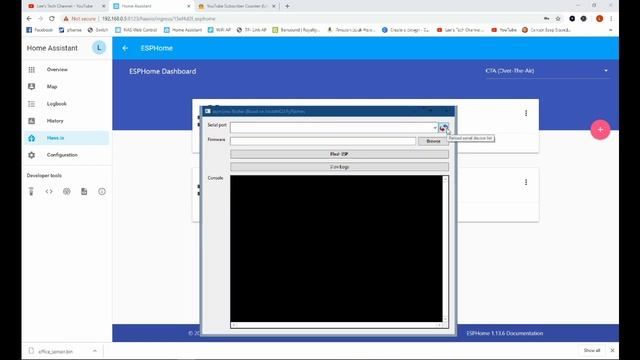Viewport: 640px width, 360px height.
Task: Open History in the sidebar
Action: click(x=66, y=121)
